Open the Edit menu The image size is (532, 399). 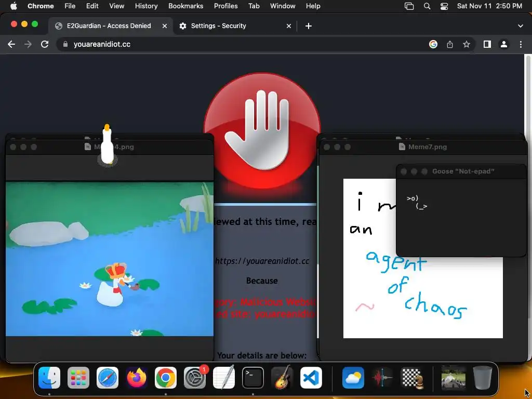pyautogui.click(x=92, y=6)
